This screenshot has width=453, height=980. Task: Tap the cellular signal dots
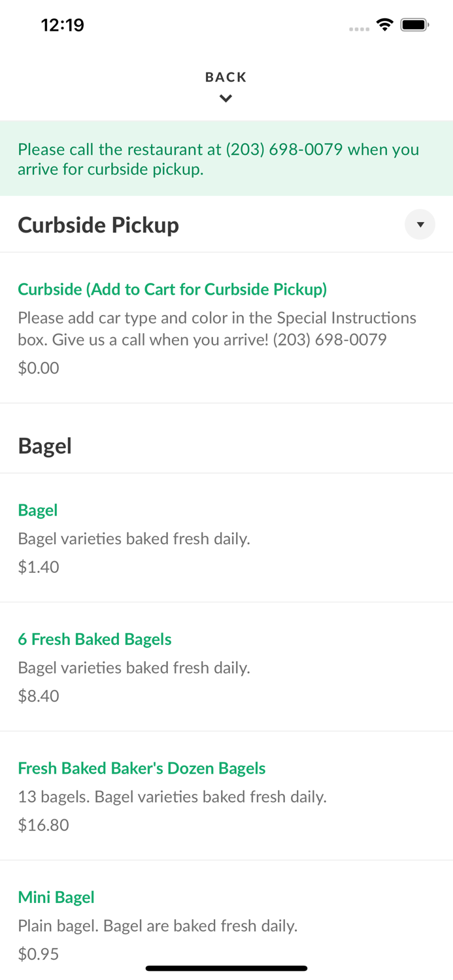[x=359, y=27]
